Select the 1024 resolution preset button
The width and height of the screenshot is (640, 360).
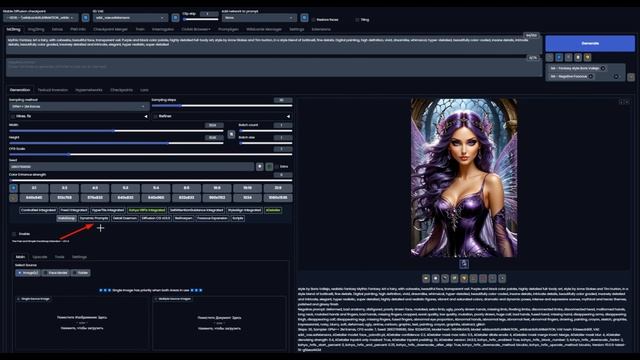pos(247,198)
